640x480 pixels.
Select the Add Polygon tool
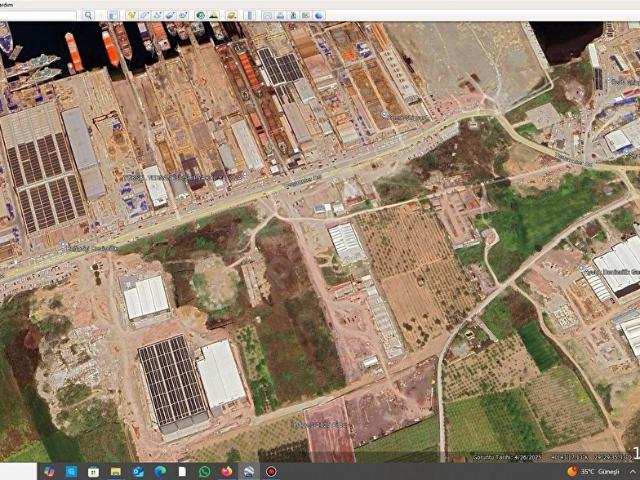145,16
